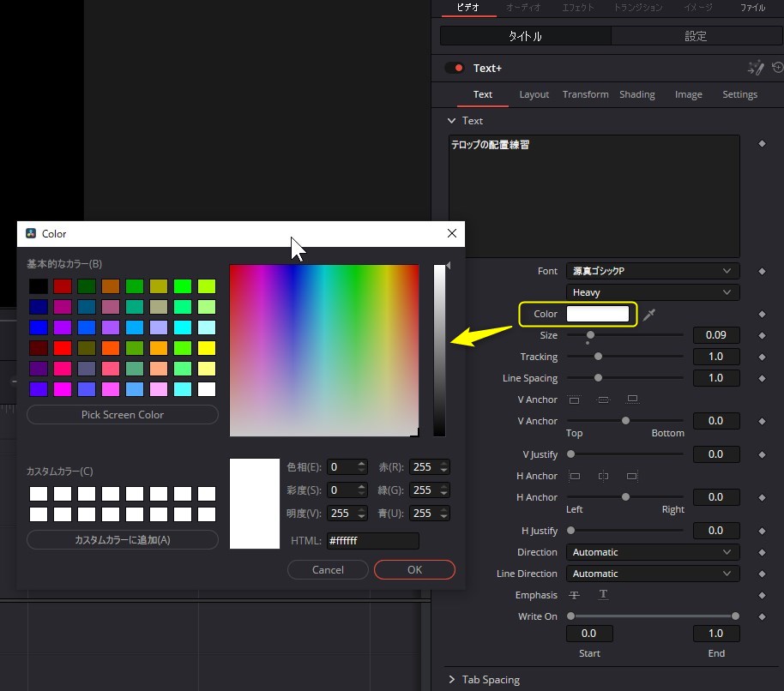Viewport: 784px width, 691px height.
Task: Add keyframe diamond for H Justify
Action: point(762,532)
